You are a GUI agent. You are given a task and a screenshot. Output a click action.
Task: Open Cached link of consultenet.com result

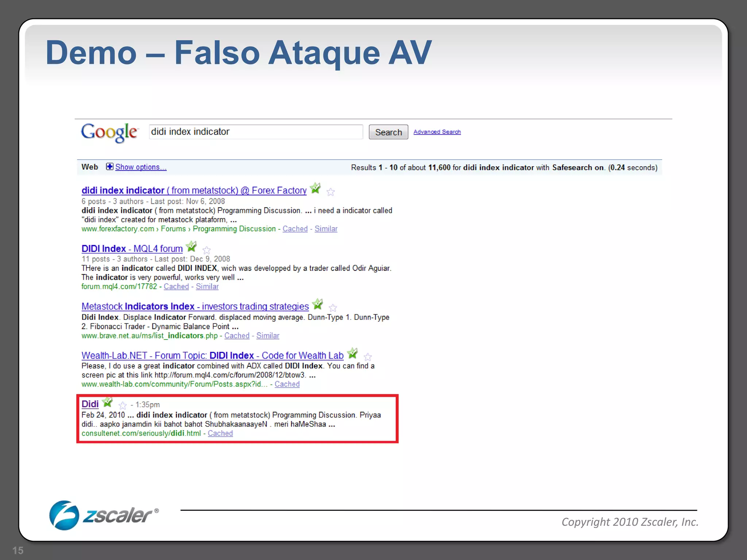(x=220, y=433)
